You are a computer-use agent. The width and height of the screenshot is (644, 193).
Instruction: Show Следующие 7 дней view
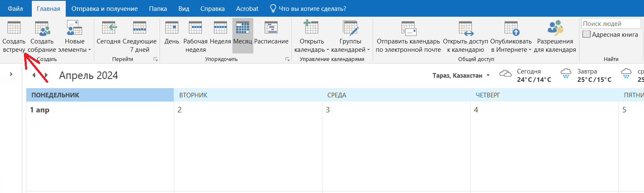pyautogui.click(x=139, y=28)
